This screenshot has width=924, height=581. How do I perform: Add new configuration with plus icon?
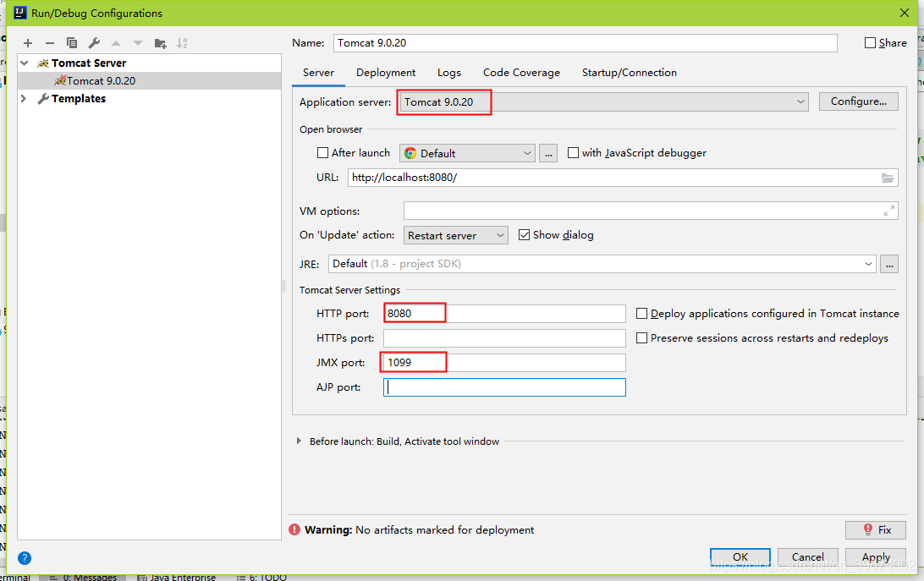coord(28,43)
